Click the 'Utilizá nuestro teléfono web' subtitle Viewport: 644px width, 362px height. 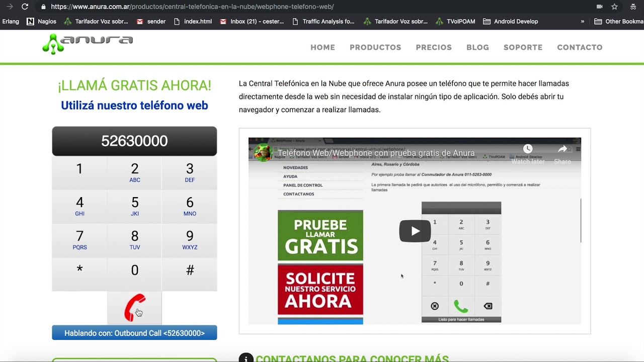tap(134, 106)
